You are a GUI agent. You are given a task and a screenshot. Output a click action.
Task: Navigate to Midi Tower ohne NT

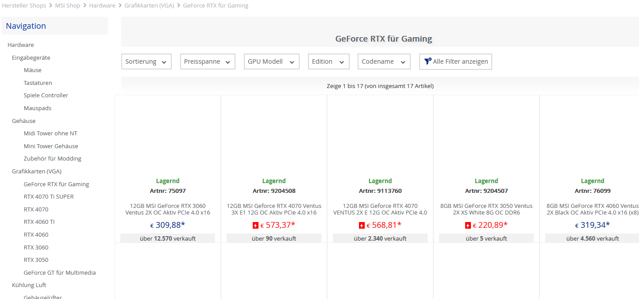pyautogui.click(x=50, y=134)
